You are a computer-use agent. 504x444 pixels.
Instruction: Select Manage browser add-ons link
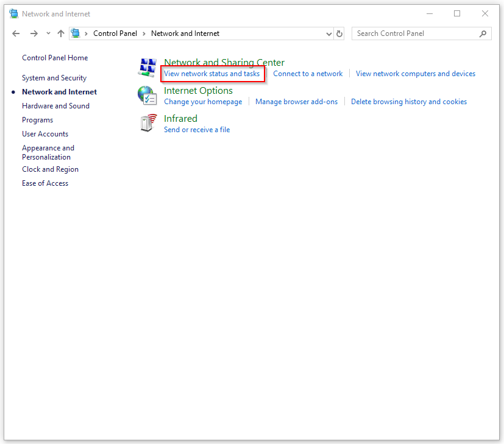coord(296,102)
